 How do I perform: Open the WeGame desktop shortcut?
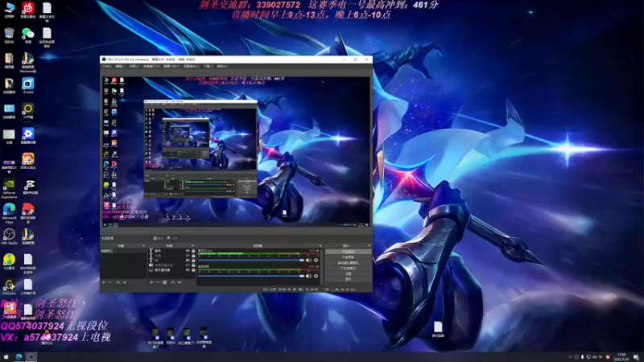[x=9, y=286]
